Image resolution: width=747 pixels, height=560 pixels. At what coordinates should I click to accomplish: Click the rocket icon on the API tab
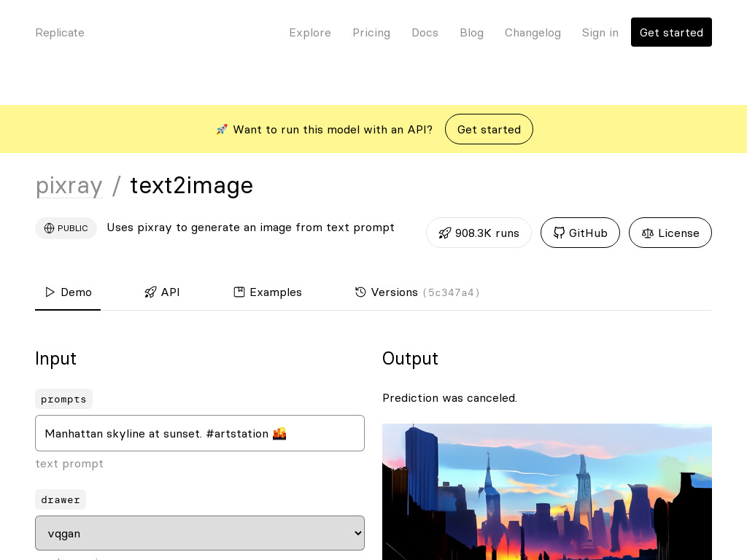pos(151,292)
